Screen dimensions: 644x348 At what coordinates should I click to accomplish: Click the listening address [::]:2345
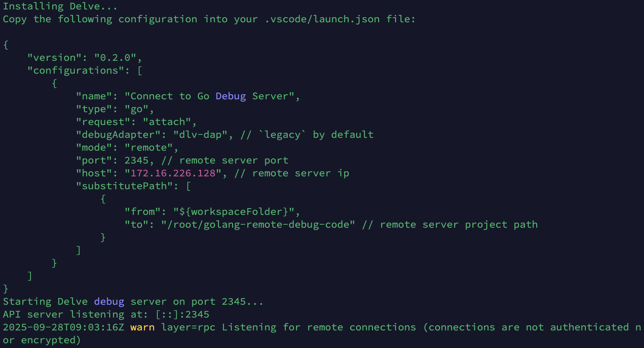pyautogui.click(x=182, y=315)
